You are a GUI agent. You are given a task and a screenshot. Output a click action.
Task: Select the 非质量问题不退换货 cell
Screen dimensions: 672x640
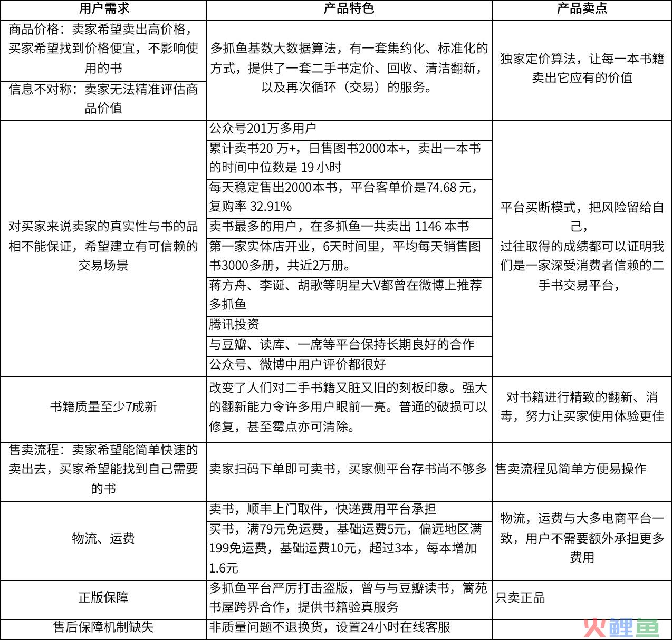click(x=349, y=629)
